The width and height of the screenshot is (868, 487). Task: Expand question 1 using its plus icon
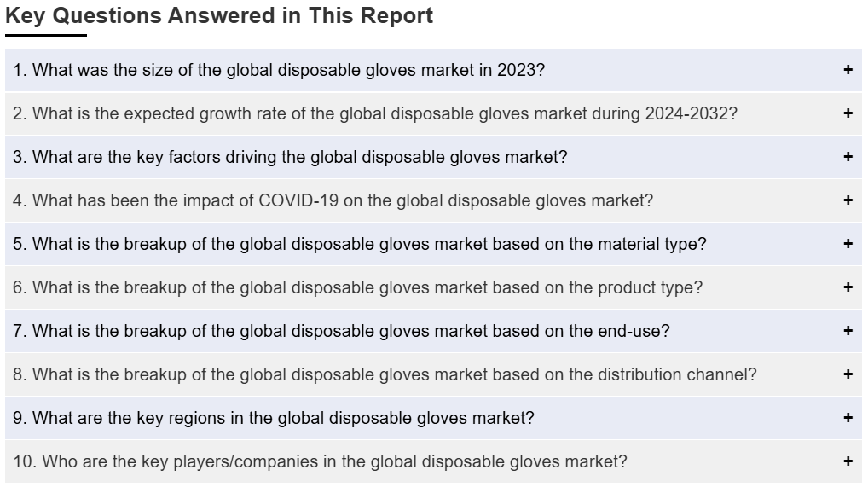coord(848,70)
